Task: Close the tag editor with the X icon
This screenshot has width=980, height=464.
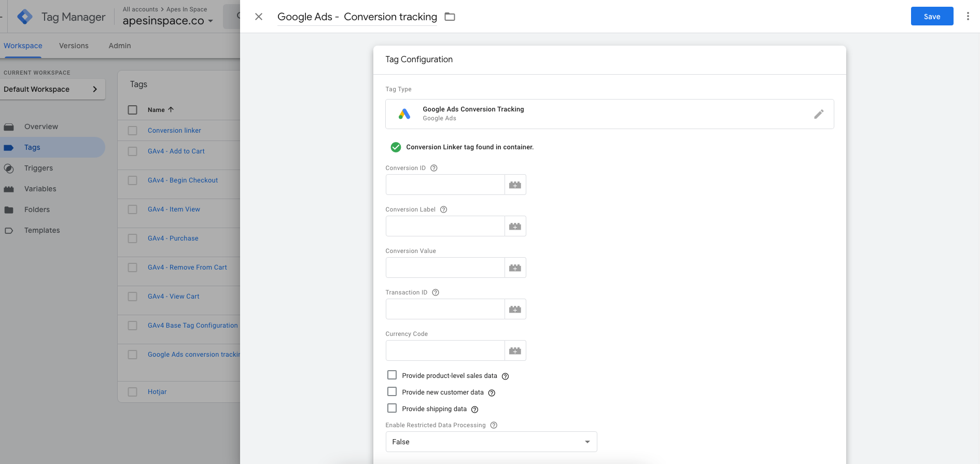Action: [259, 17]
